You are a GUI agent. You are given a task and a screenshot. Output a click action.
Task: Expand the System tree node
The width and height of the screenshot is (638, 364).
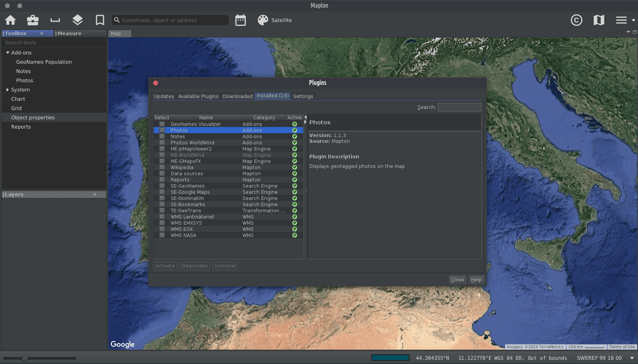8,90
